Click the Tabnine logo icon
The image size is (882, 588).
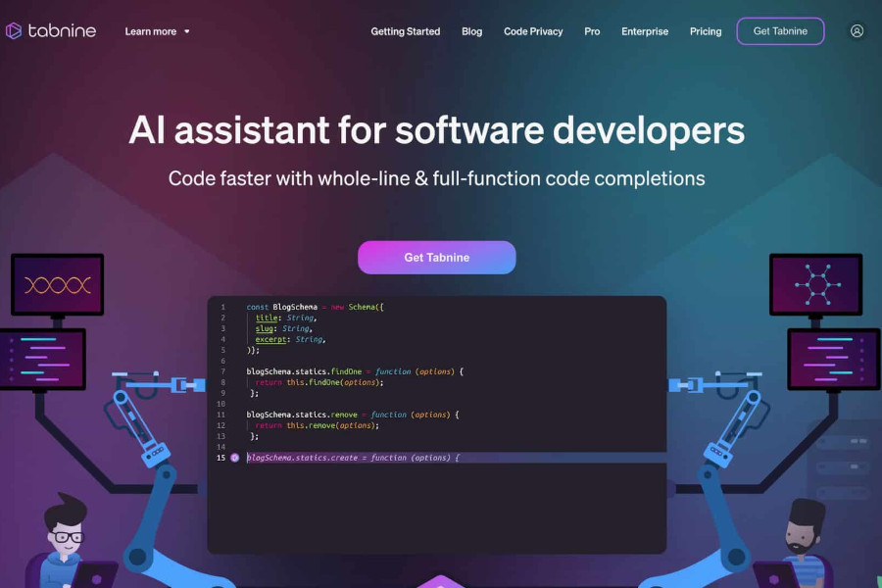click(14, 31)
